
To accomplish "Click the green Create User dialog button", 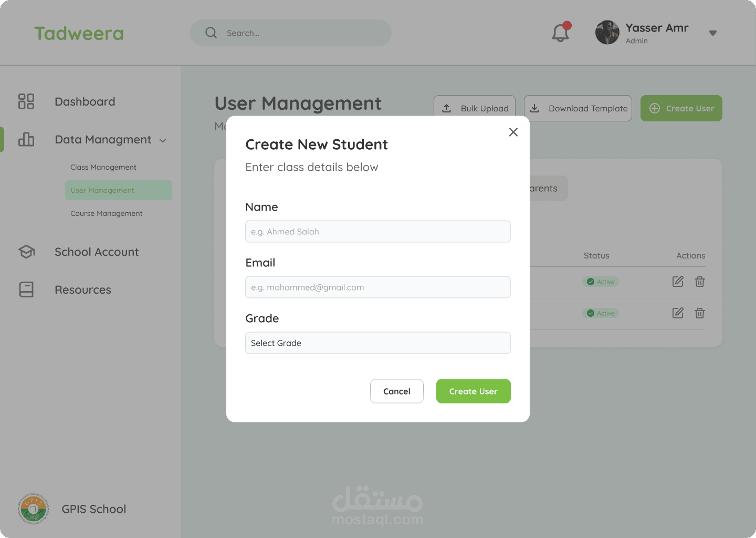I will point(473,391).
